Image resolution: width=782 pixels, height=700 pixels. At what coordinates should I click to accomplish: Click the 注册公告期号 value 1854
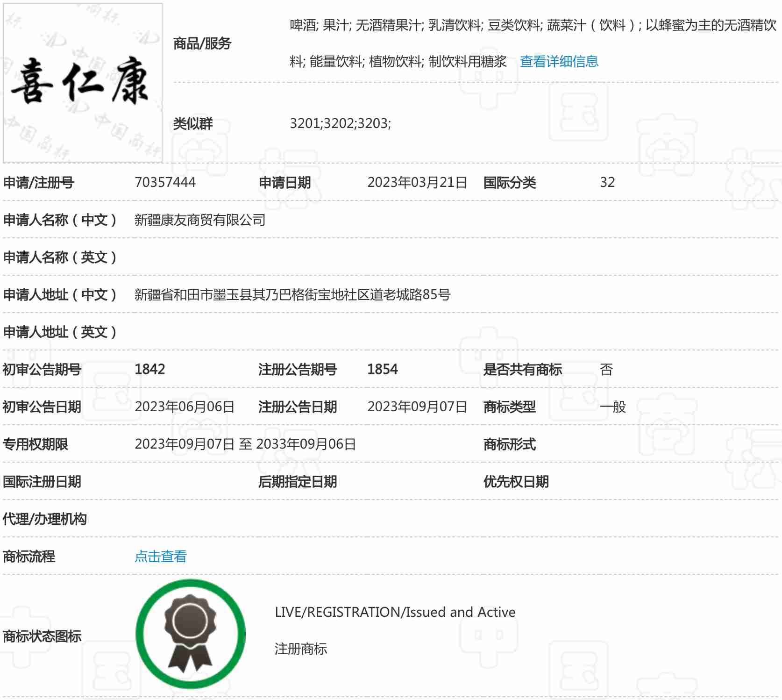pos(382,369)
